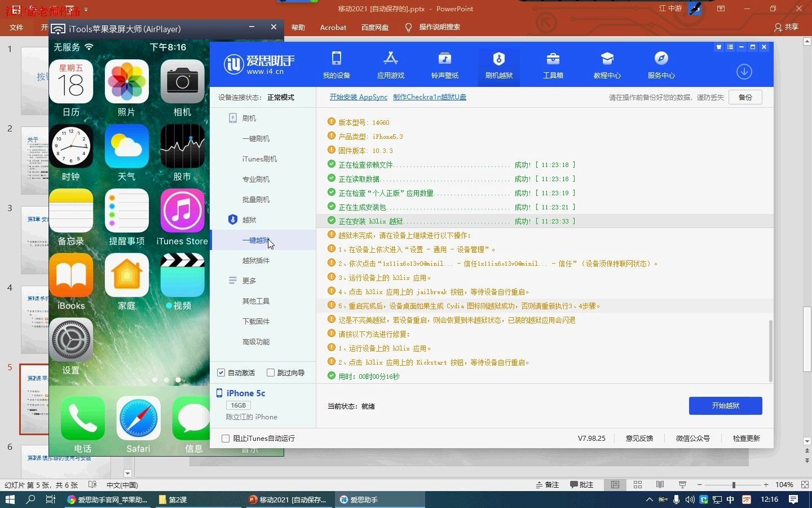The image size is (812, 508).
Task: Select 专业刷机 in the sidebar
Action: point(256,179)
